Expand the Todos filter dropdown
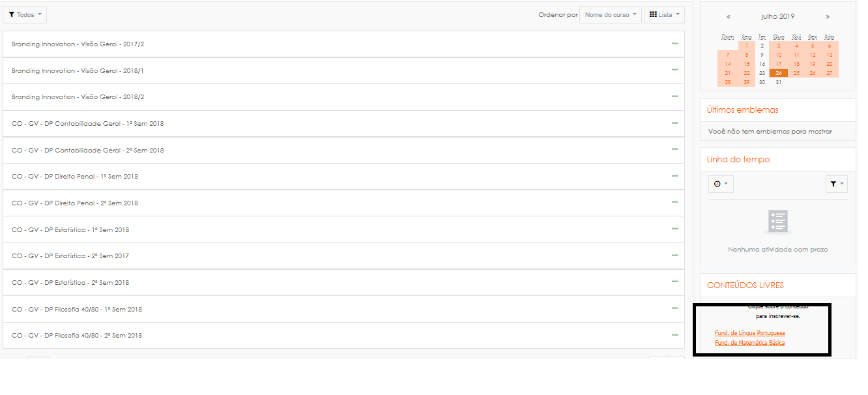868x395 pixels. (x=25, y=15)
